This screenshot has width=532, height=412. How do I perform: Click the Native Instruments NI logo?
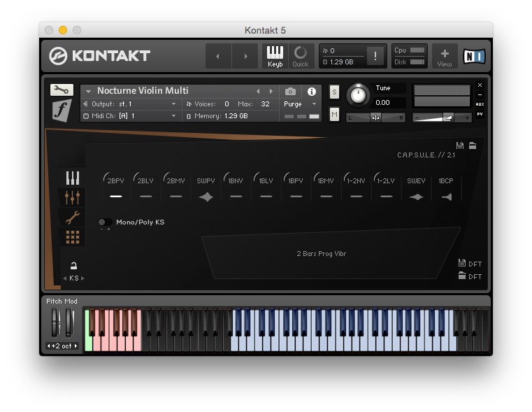click(x=474, y=57)
